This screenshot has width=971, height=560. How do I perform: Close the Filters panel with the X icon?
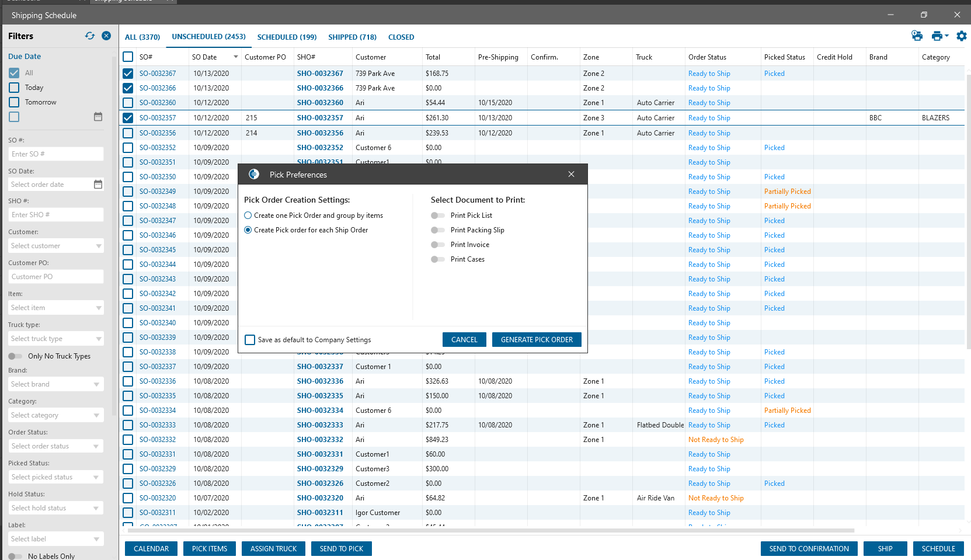106,36
